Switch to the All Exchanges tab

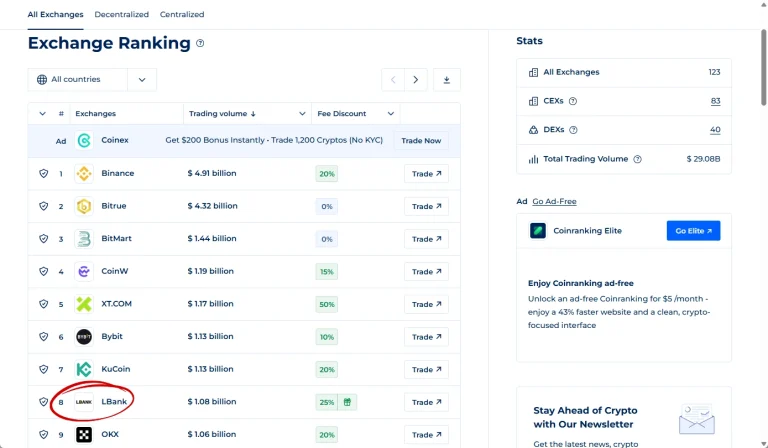coord(55,15)
